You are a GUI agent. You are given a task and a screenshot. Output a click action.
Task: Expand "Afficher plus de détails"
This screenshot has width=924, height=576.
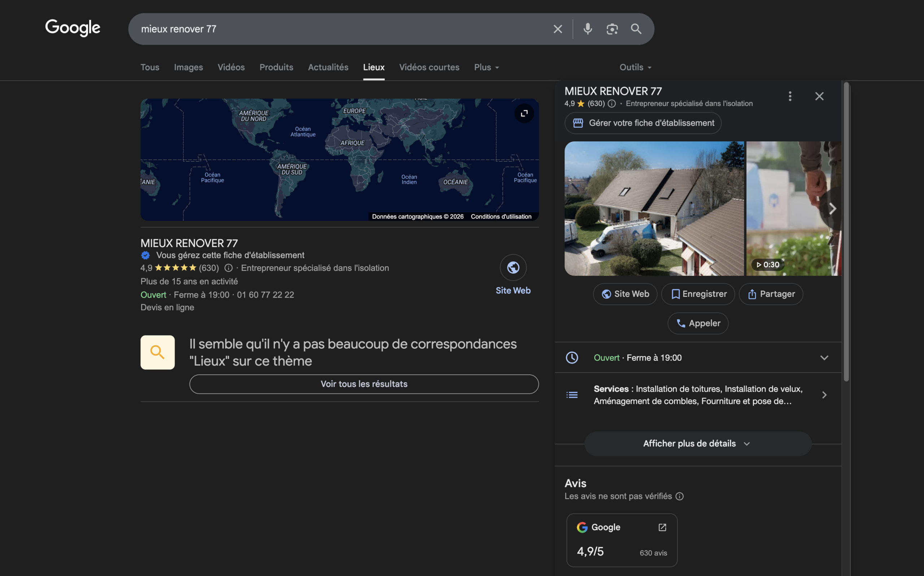[x=697, y=443]
